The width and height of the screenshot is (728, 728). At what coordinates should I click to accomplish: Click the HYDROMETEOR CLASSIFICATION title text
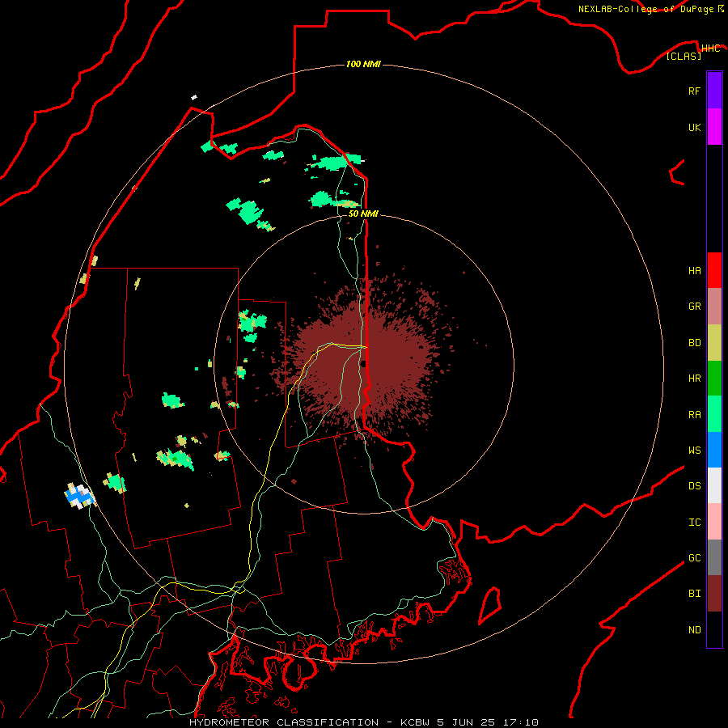[x=284, y=722]
